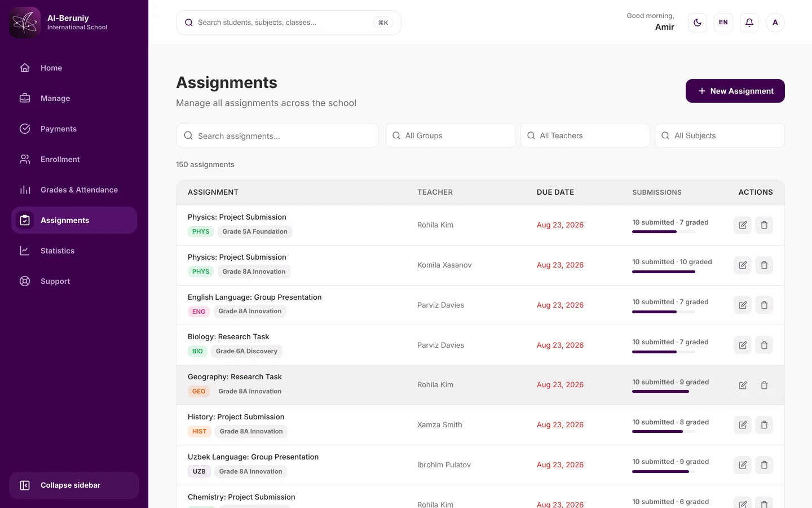Delete Uzbek Language Group Presentation assignment
Image resolution: width=812 pixels, height=508 pixels.
(x=764, y=465)
